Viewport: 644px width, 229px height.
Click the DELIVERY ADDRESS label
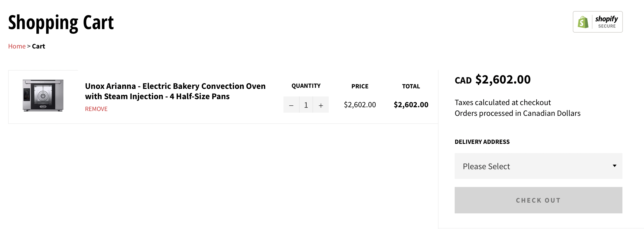[482, 142]
